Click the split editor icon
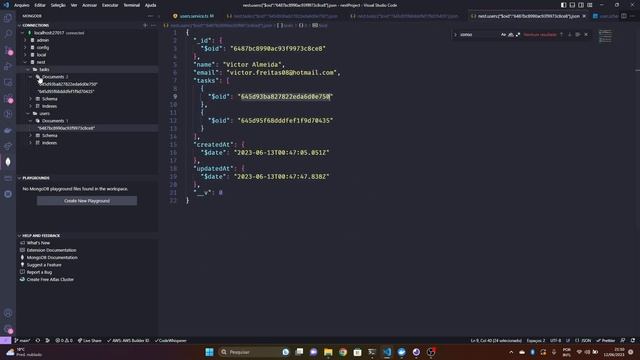 pos(624,16)
